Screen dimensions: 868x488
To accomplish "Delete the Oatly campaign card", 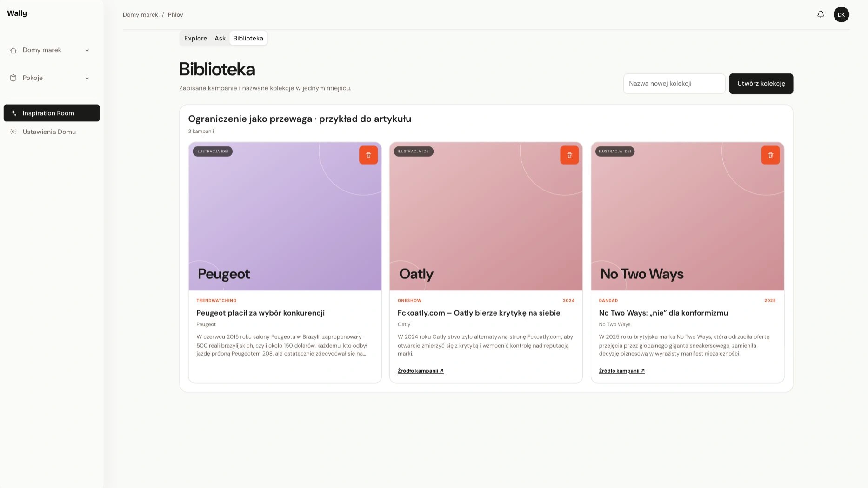I will pos(569,155).
